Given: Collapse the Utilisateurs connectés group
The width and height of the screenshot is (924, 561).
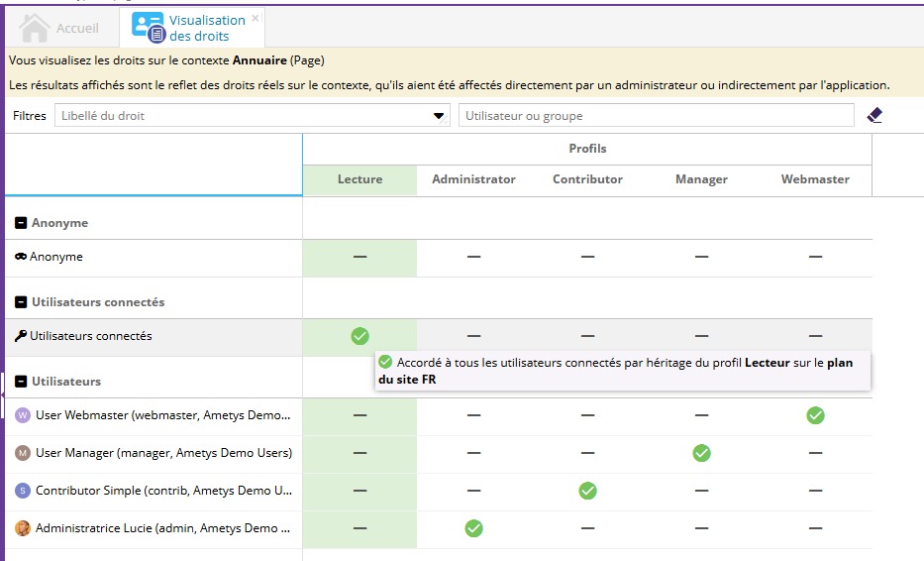Looking at the screenshot, I should [x=21, y=302].
